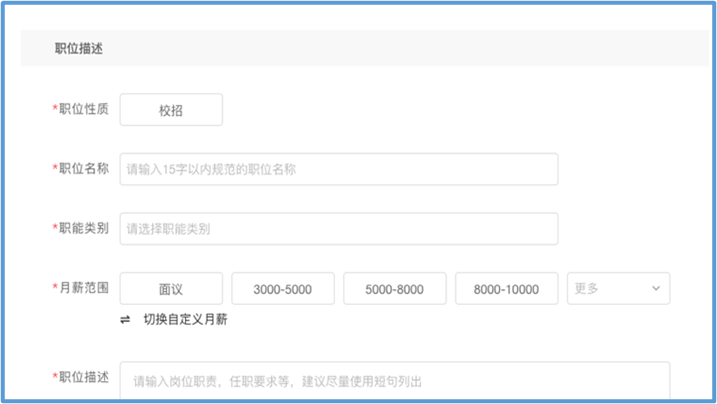
Task: Choose the 8000-10000 salary range
Action: point(506,289)
